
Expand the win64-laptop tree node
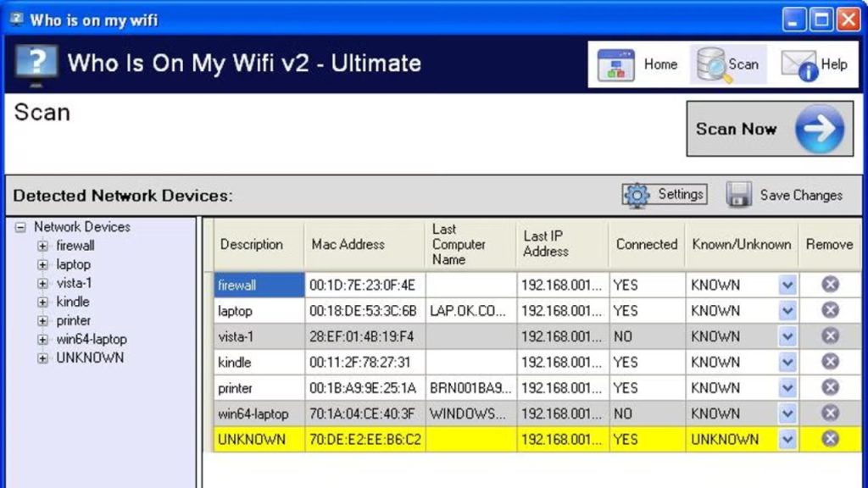pyautogui.click(x=42, y=340)
